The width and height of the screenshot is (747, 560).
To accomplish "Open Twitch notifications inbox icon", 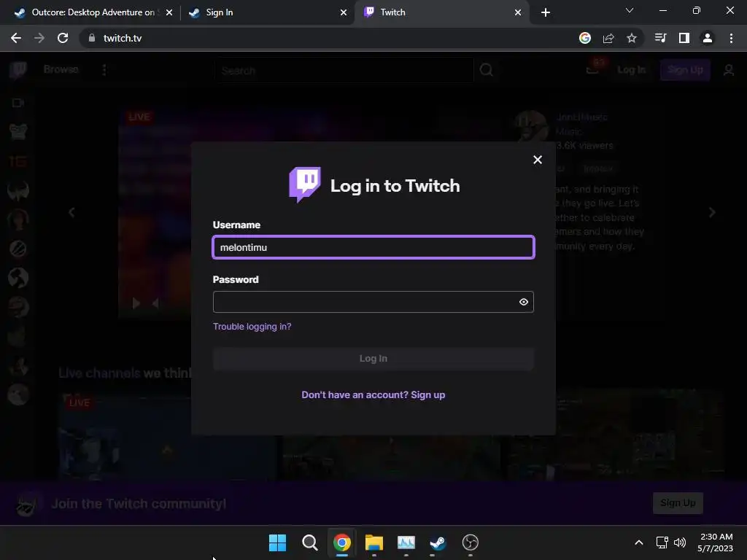I will [592, 70].
